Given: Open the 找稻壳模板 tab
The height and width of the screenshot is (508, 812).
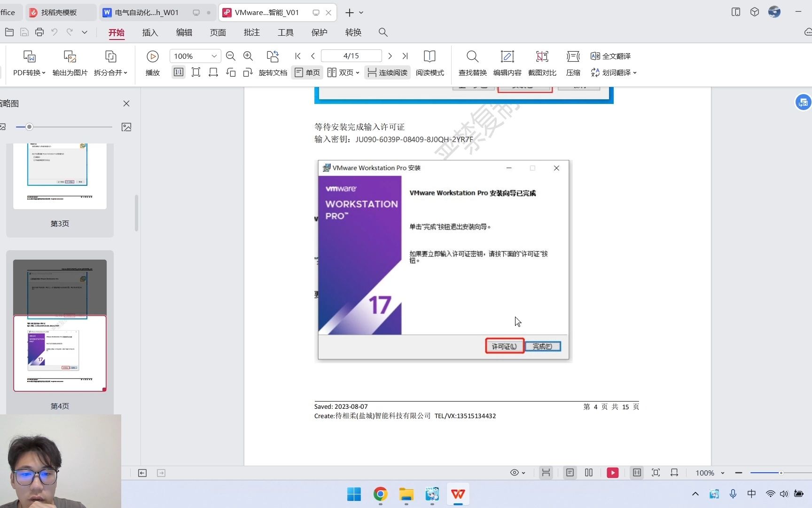Looking at the screenshot, I should [61, 13].
